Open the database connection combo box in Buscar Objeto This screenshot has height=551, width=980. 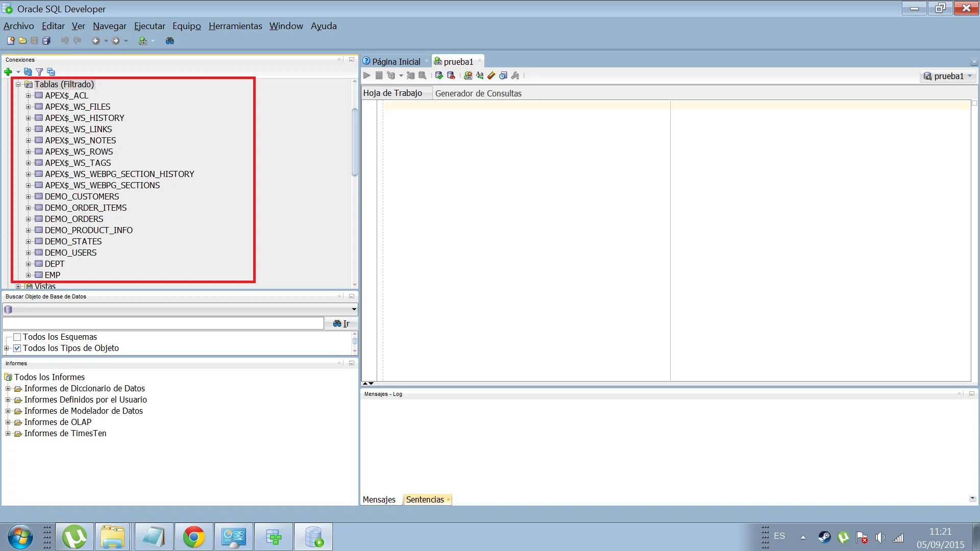180,309
